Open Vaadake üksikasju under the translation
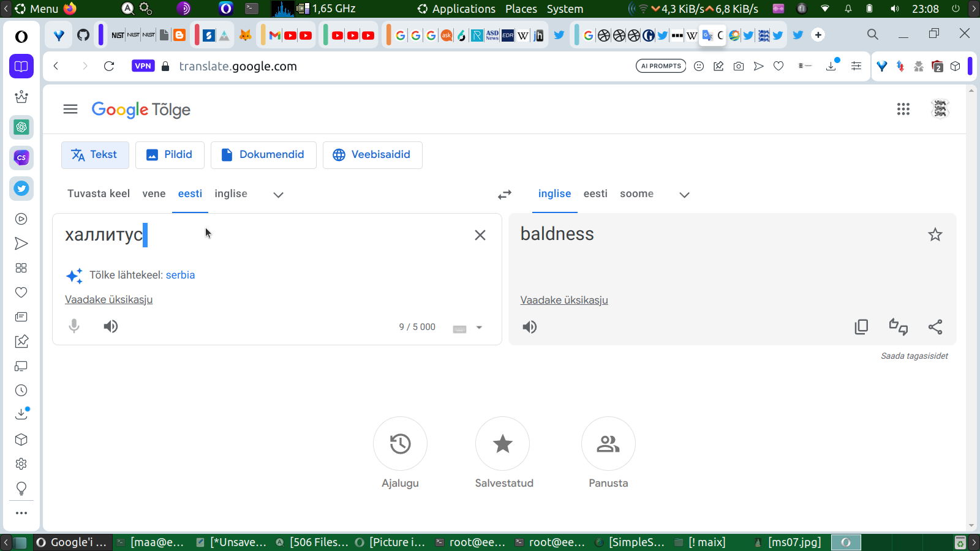The image size is (980, 551). [x=564, y=300]
